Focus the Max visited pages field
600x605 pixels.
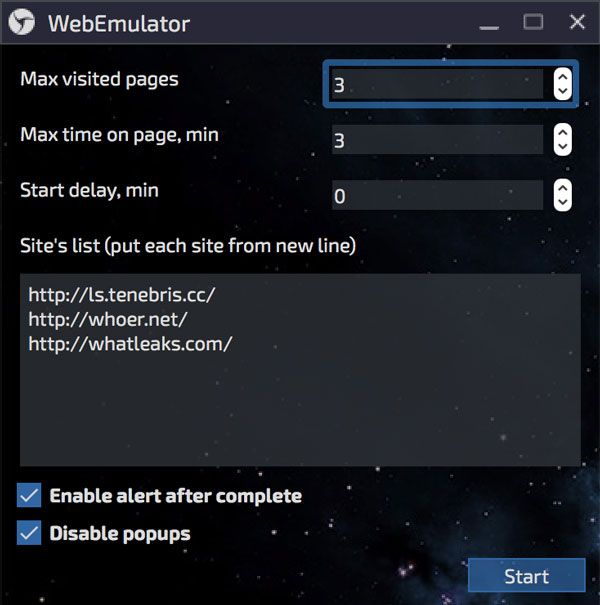click(x=435, y=85)
